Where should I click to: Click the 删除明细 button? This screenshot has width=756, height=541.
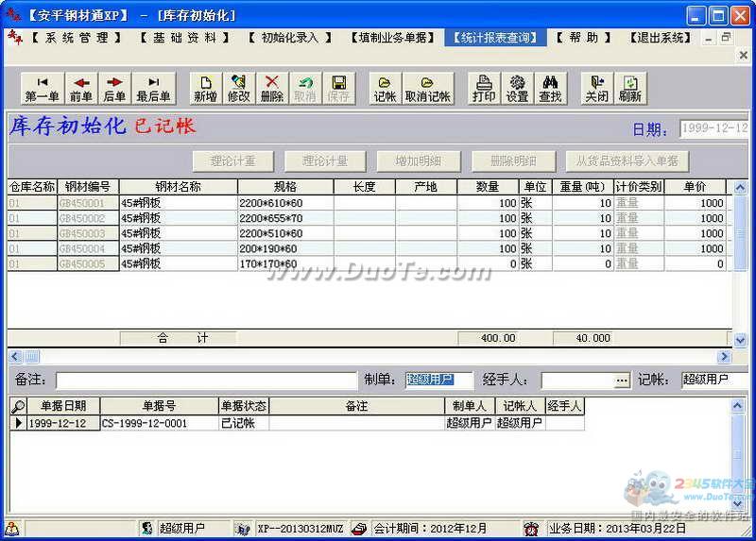513,161
